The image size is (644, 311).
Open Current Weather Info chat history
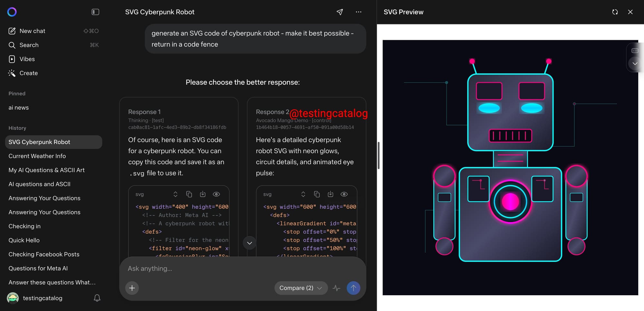coord(37,156)
